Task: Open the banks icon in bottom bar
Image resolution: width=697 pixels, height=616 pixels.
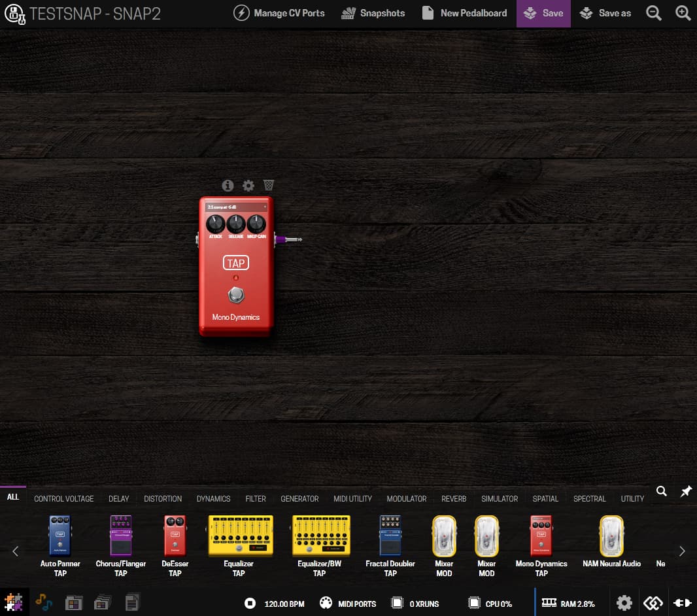Action: coord(102,603)
